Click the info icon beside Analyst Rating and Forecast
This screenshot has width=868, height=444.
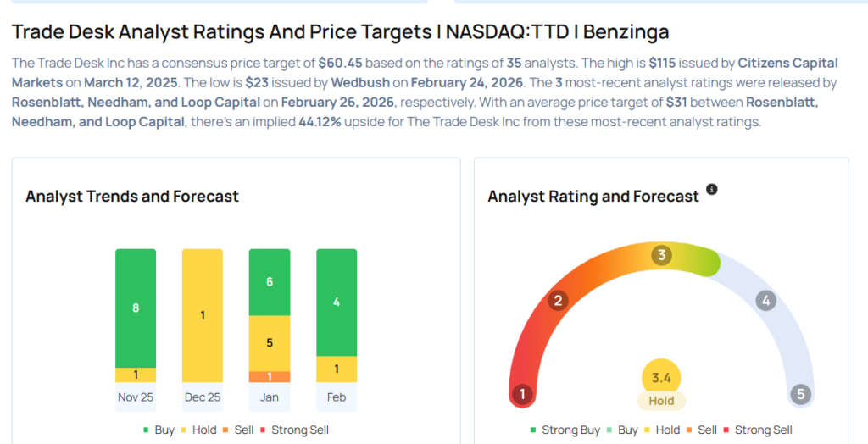tap(711, 189)
